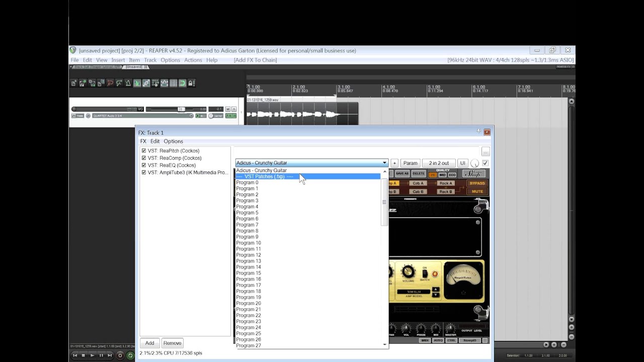This screenshot has height=362, width=644.
Task: Click AmpliTube MUTE button
Action: coord(477,192)
